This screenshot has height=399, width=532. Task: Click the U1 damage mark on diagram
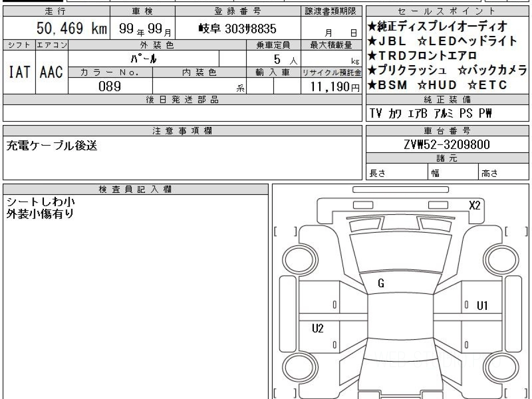point(482,305)
